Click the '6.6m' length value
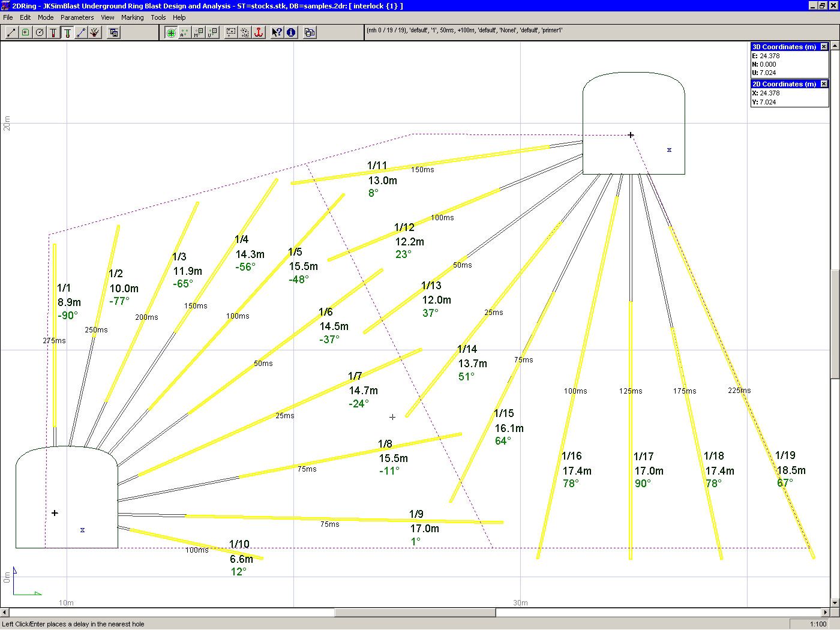Screen dimensions: 840x630 241,559
